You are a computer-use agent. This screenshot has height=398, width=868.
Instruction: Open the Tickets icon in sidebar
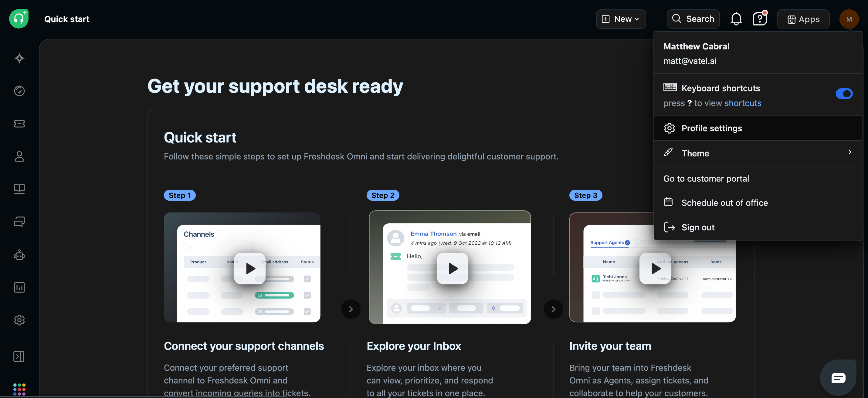tap(19, 123)
